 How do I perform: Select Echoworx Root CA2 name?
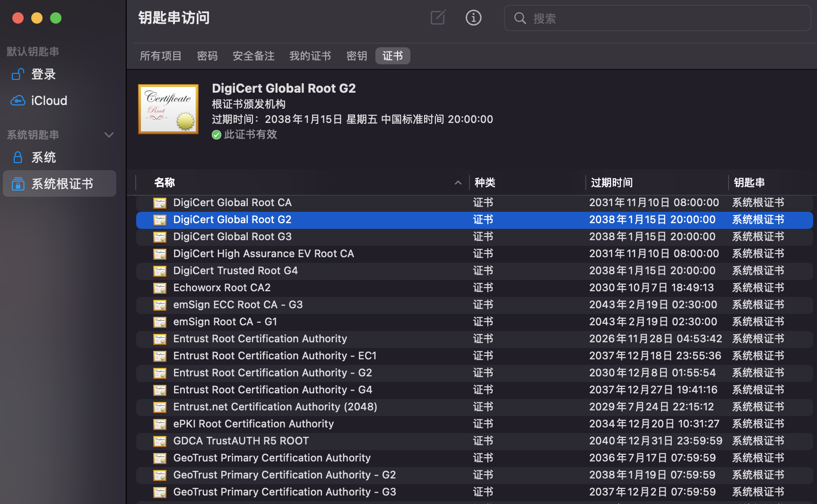(x=222, y=287)
